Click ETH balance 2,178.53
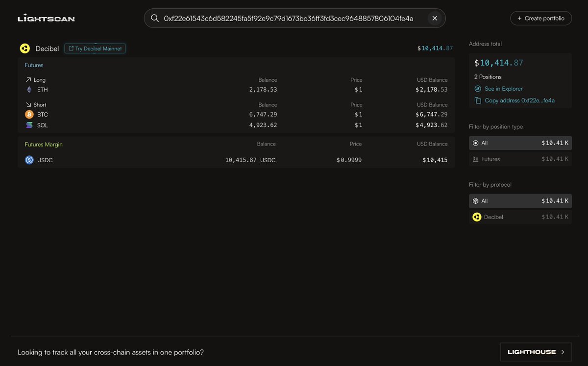This screenshot has height=366, width=588. [263, 90]
